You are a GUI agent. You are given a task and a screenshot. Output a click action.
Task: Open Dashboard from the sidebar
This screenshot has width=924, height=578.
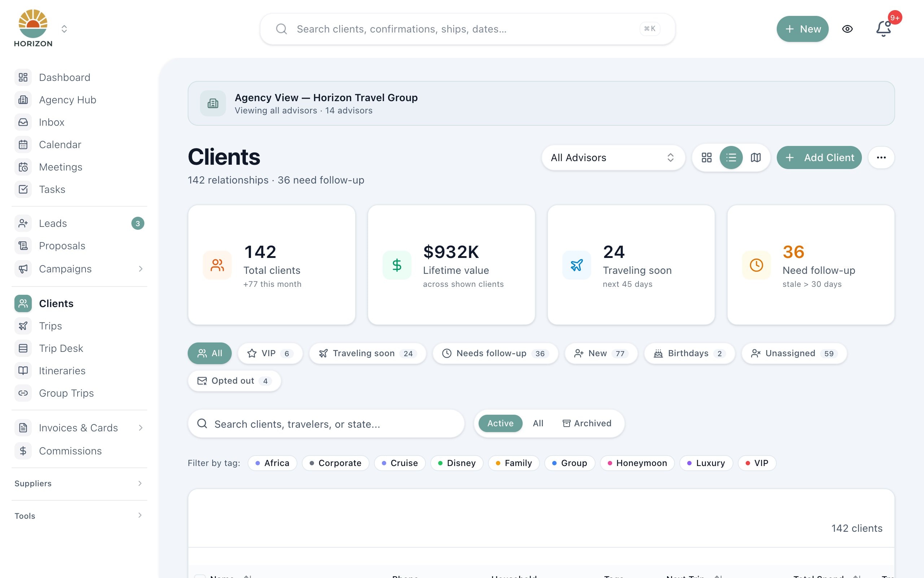79,78
